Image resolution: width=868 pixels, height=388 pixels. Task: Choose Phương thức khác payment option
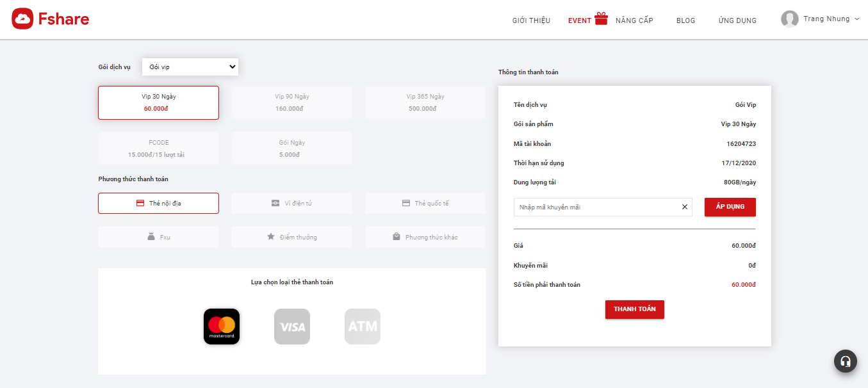[x=425, y=237]
